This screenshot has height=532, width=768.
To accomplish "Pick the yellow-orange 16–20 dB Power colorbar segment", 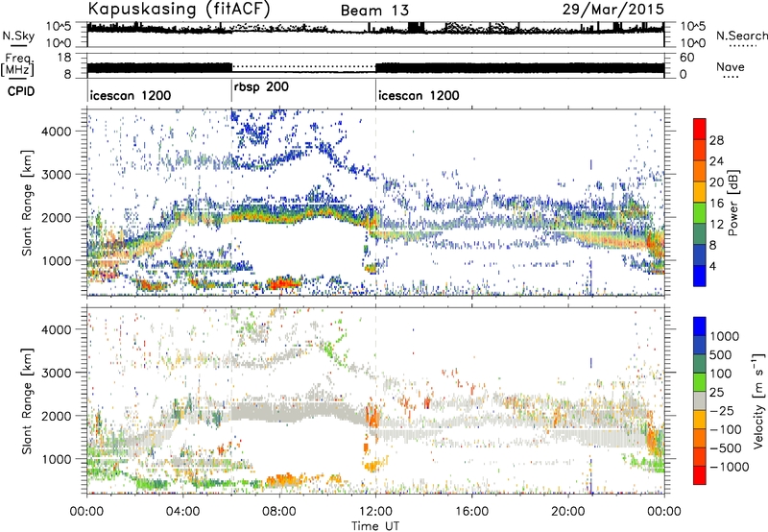I will coord(700,191).
